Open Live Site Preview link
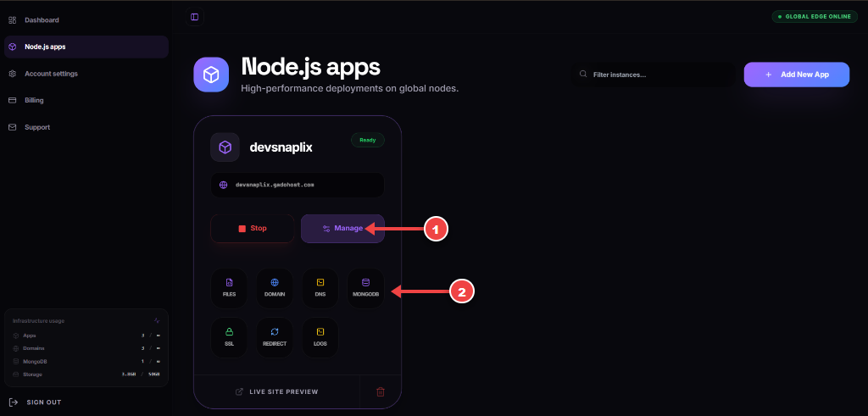868x416 pixels. coord(277,391)
